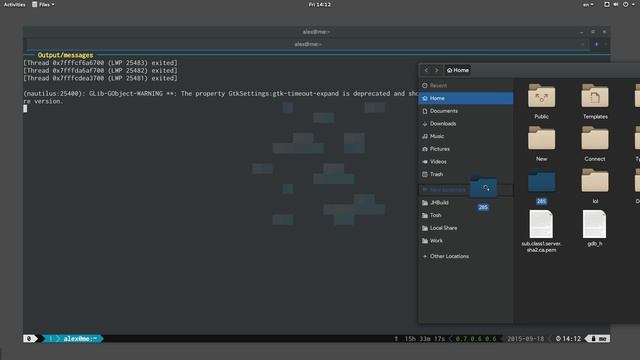The width and height of the screenshot is (640, 360).
Task: Click the tmux session 0 indicator
Action: coord(29,338)
